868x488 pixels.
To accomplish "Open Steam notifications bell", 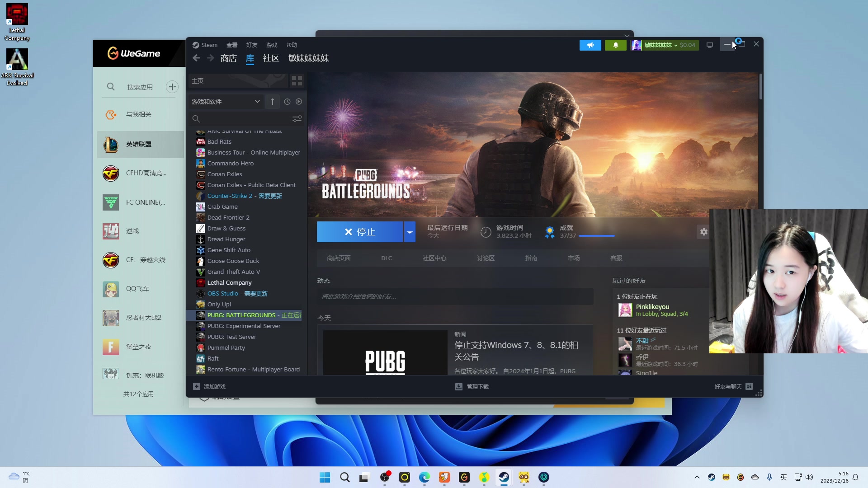I will pos(615,45).
